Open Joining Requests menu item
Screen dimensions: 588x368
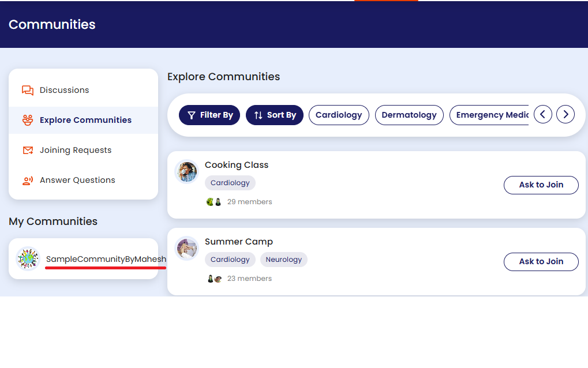(76, 150)
